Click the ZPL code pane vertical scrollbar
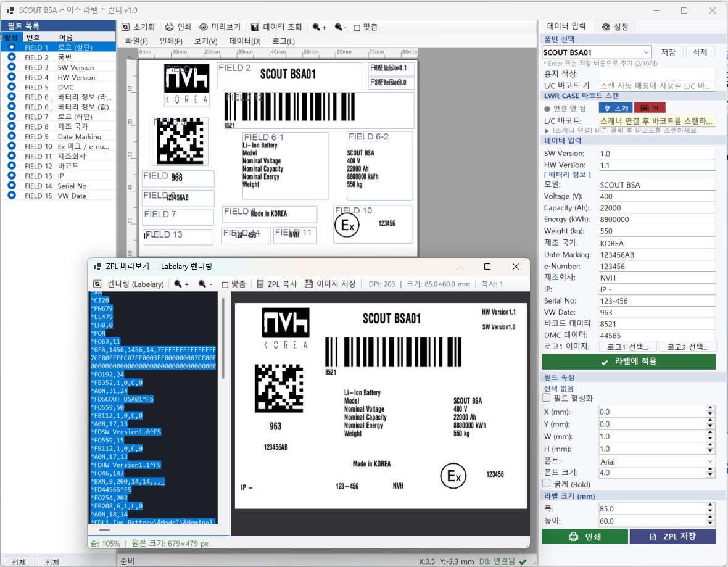The width and height of the screenshot is (728, 567). point(223,338)
